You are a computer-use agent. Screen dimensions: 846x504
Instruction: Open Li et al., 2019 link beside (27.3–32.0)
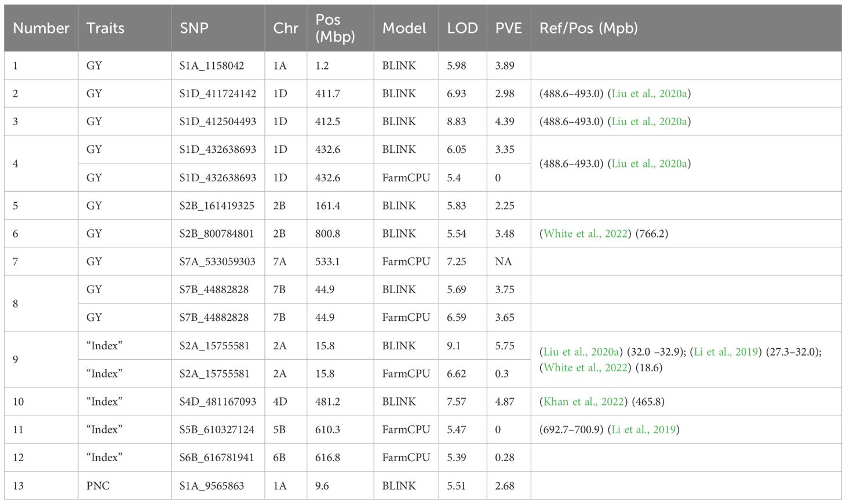click(x=725, y=352)
